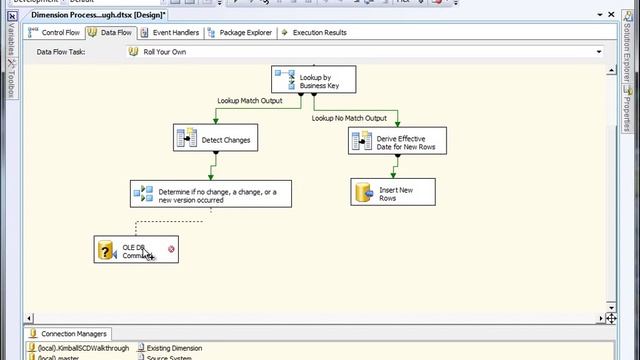Viewport: 640px width, 360px height.
Task: Select the Existing Dimension connection
Action: tap(170, 348)
